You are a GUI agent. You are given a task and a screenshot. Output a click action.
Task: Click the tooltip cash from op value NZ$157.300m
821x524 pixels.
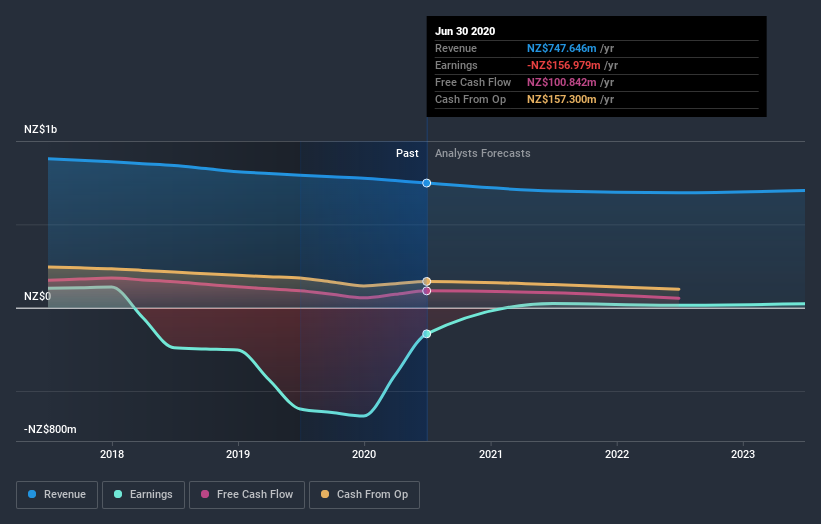coord(561,99)
